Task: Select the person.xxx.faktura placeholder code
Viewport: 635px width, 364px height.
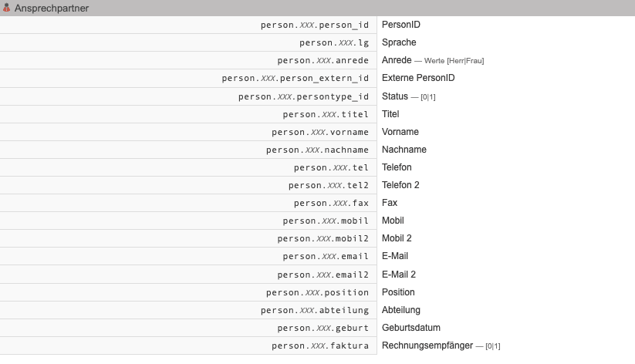Action: tap(320, 345)
